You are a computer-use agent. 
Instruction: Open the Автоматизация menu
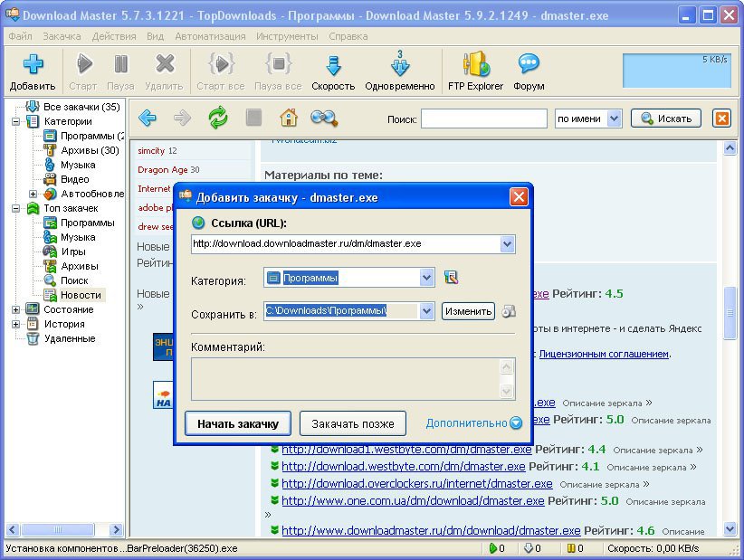(x=210, y=36)
